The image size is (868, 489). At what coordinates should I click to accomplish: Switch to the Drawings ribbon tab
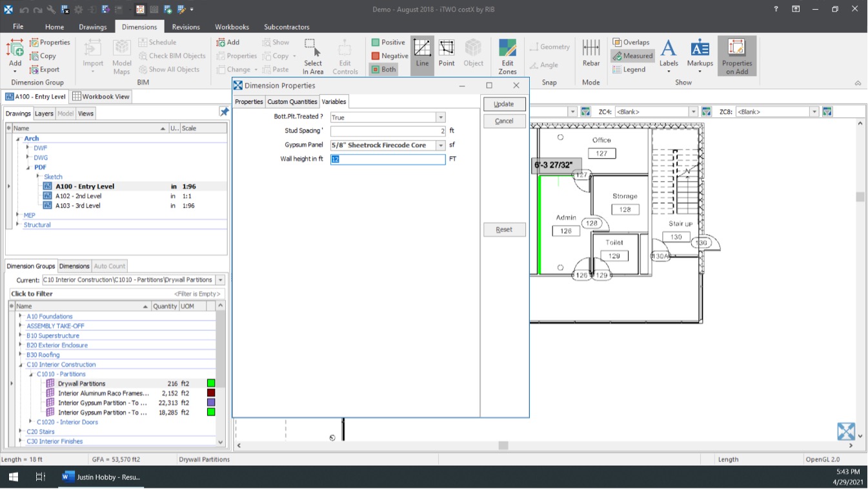pyautogui.click(x=93, y=27)
